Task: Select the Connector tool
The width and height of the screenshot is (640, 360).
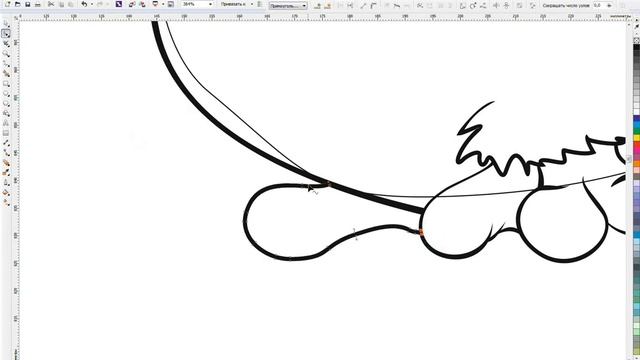Action: pos(6,153)
